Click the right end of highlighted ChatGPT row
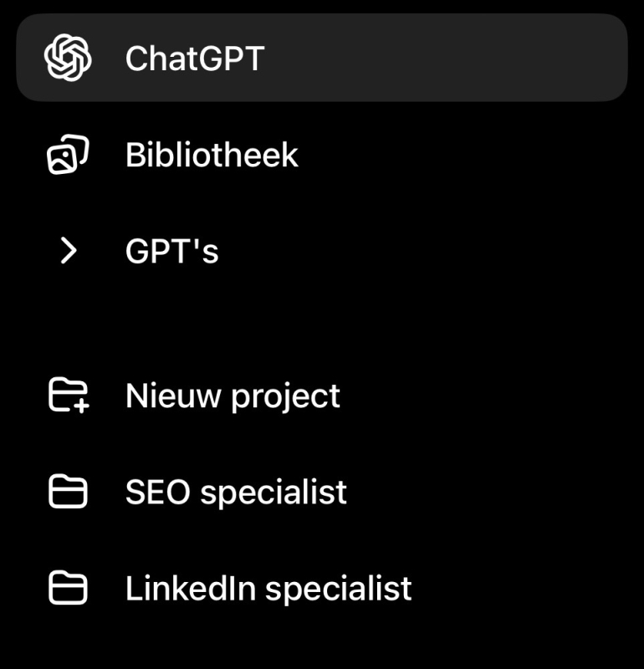This screenshot has width=644, height=669. 585,58
